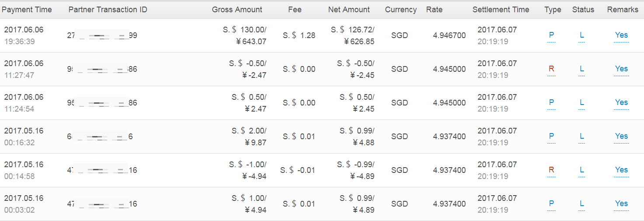
Task: Click the L status link for the 00:03:02 payment
Action: tap(582, 203)
